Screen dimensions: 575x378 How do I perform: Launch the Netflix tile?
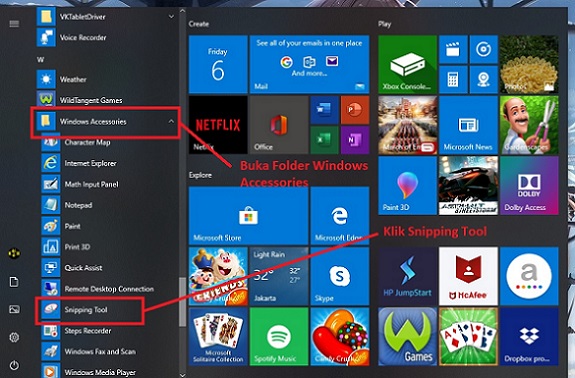coord(218,125)
